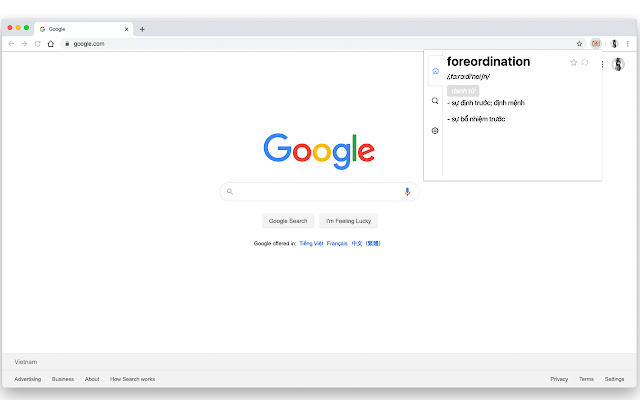
Task: Open the Google account avatar on page
Action: click(x=618, y=64)
